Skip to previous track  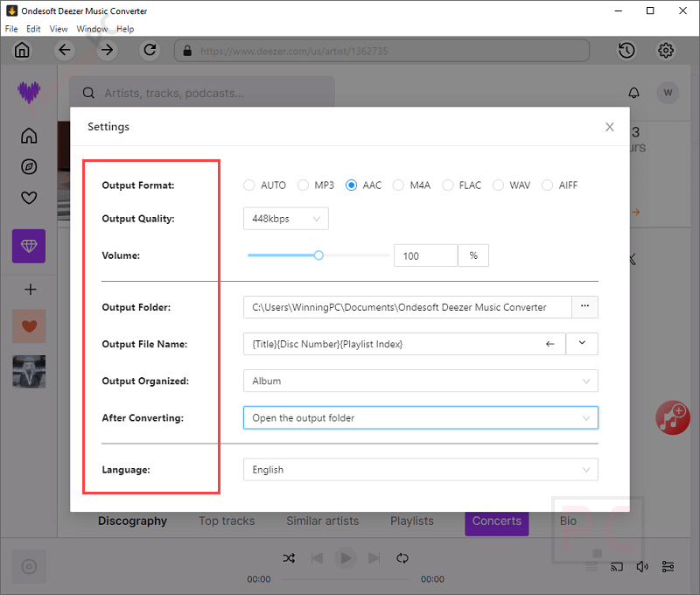click(x=317, y=558)
